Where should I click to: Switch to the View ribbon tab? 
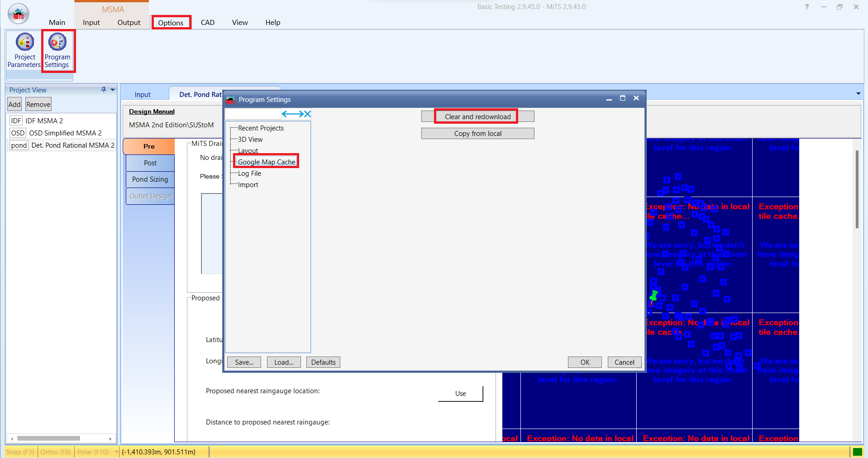point(240,22)
